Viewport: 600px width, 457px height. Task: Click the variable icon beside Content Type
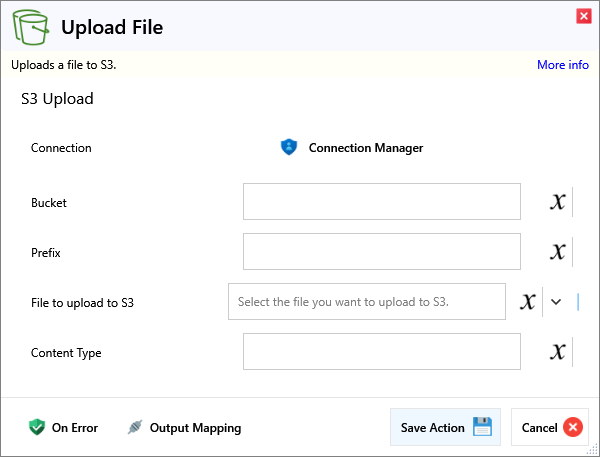coord(558,352)
